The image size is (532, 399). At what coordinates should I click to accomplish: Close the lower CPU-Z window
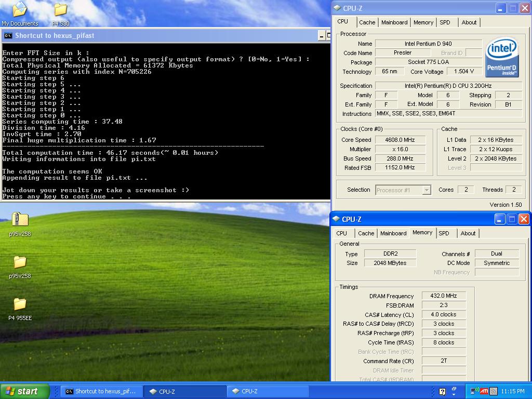(x=524, y=219)
